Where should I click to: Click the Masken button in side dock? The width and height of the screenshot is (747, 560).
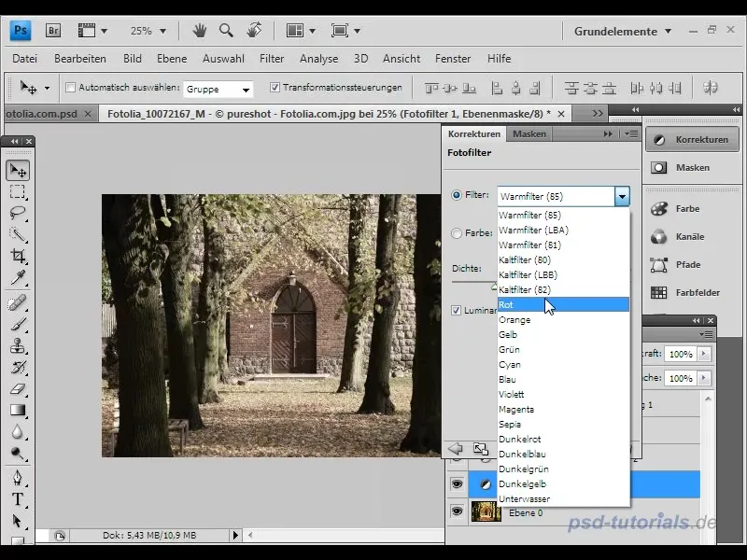coord(692,168)
